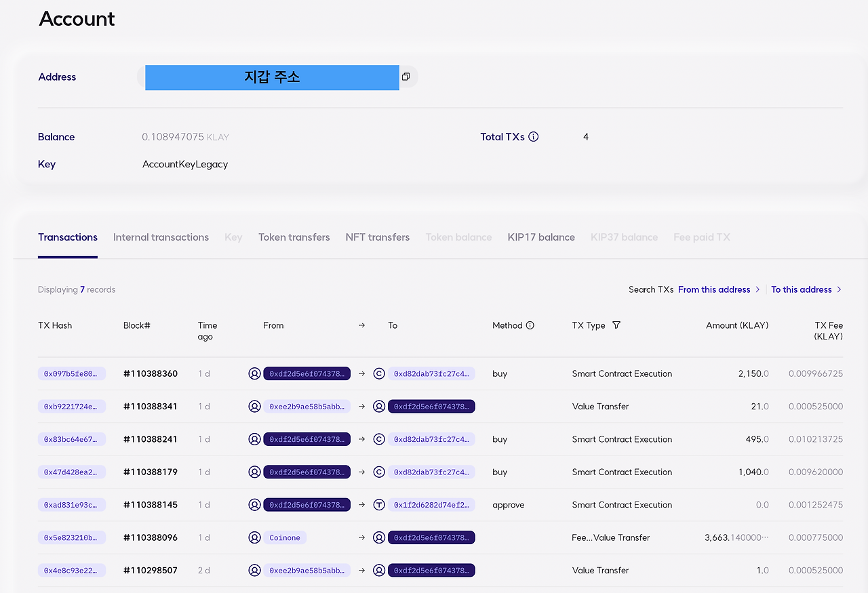The width and height of the screenshot is (868, 593).
Task: Click sender account icon in 0x4e8c93e22 row
Action: point(254,570)
